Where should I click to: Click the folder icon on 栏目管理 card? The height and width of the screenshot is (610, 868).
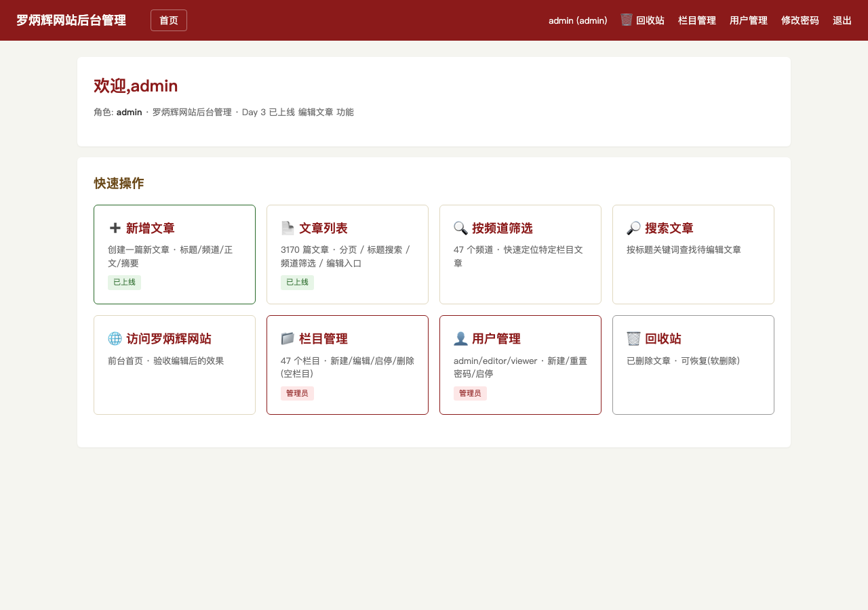[x=288, y=339]
